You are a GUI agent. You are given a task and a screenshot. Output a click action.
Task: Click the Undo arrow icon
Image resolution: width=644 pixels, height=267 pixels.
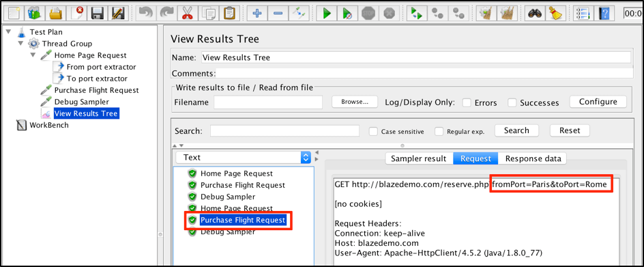146,13
